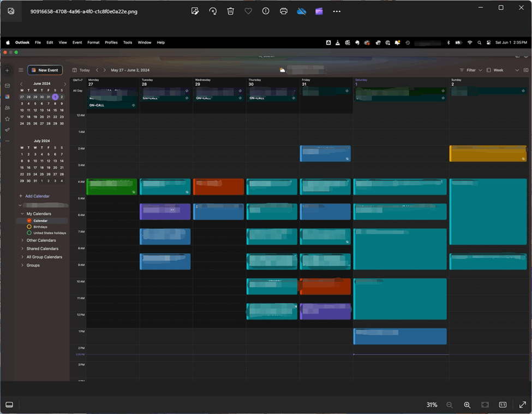Image resolution: width=532 pixels, height=414 pixels.
Task: Show the image at actual size (1:1)
Action: pyautogui.click(x=503, y=405)
